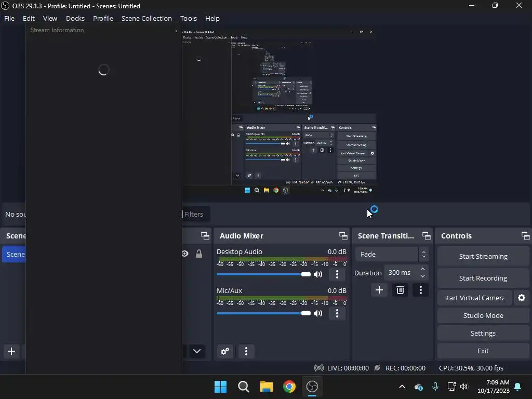Open the Docks menu
Image resolution: width=532 pixels, height=399 pixels.
pos(75,18)
